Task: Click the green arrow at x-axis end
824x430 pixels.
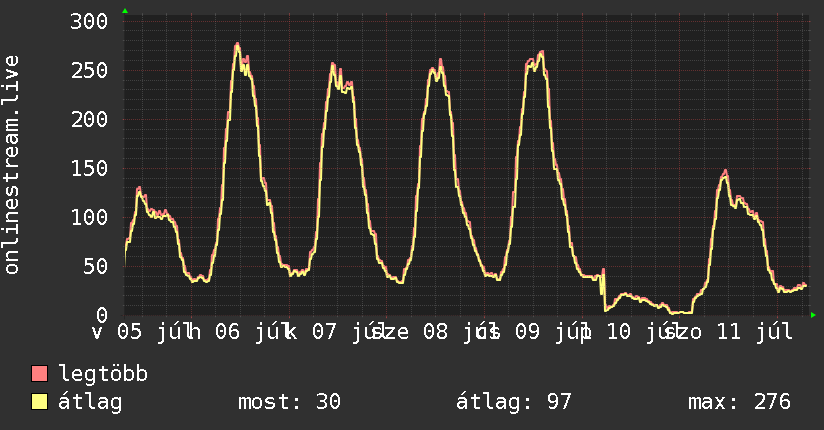Action: point(813,315)
